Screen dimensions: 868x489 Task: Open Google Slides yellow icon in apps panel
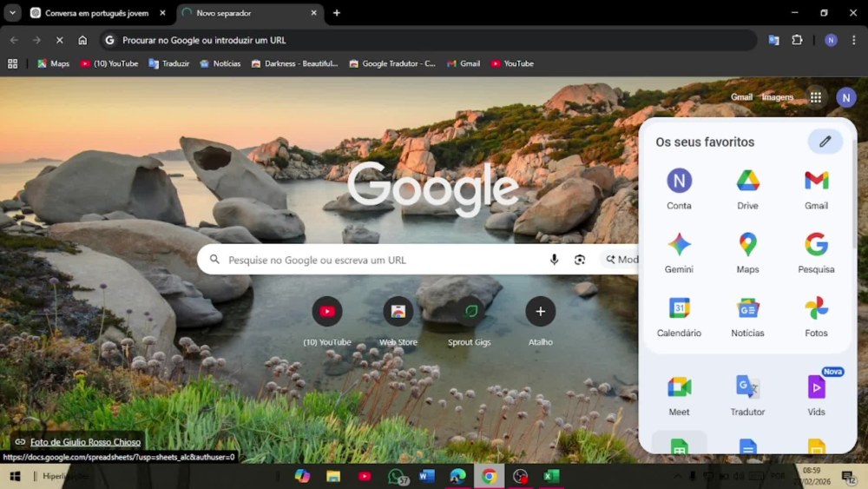pos(817,446)
